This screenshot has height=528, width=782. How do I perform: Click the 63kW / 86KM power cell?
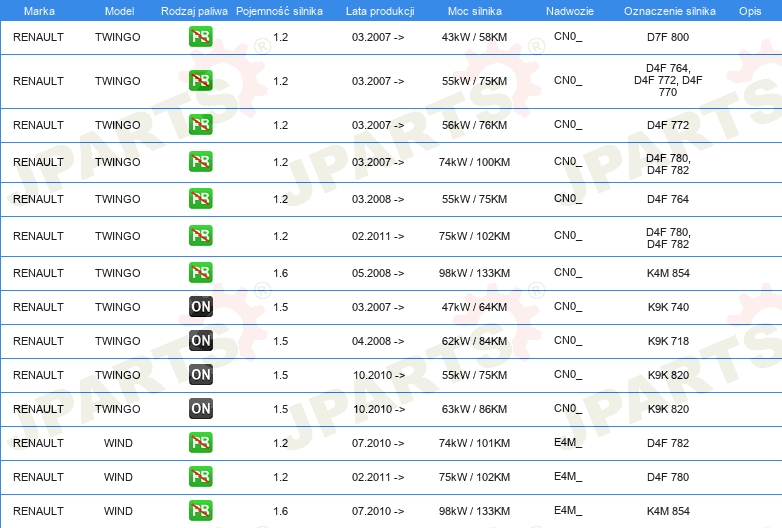click(474, 409)
